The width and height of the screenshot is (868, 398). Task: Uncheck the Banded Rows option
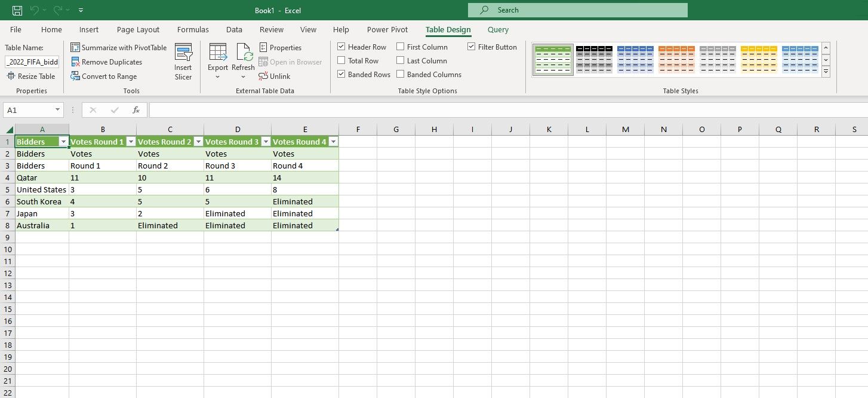point(341,74)
